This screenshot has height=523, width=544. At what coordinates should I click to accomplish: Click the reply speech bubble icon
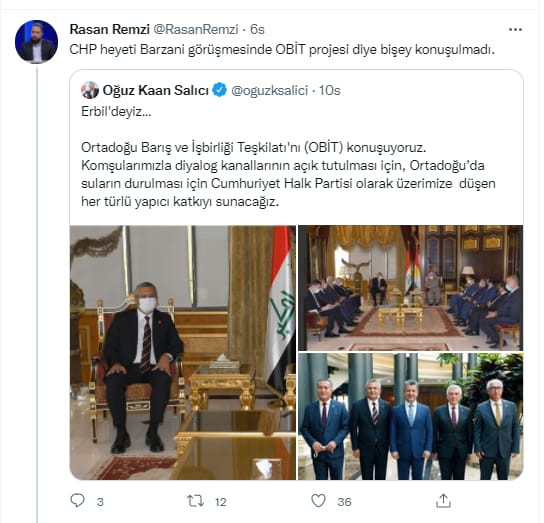click(77, 501)
